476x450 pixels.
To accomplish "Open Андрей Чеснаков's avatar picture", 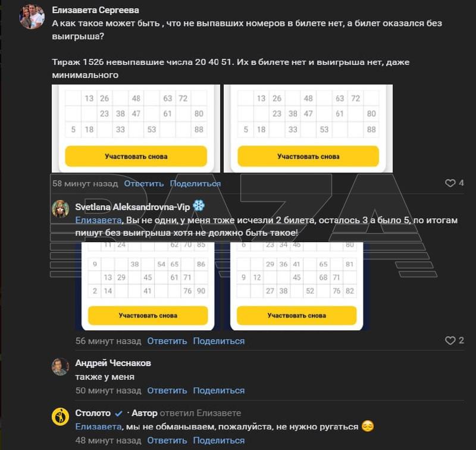I will [61, 367].
